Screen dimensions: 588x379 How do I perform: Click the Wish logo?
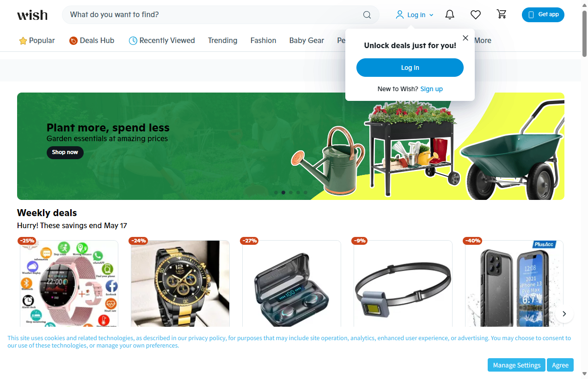32,15
